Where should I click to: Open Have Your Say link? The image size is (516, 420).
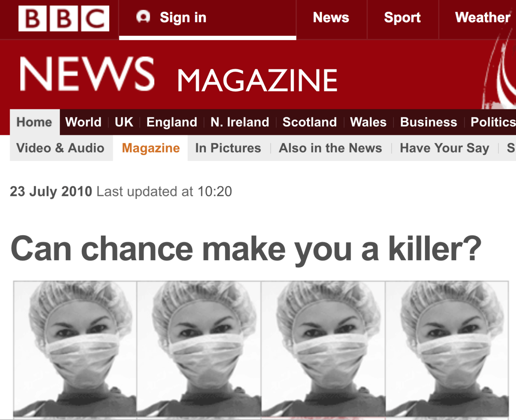coord(444,148)
